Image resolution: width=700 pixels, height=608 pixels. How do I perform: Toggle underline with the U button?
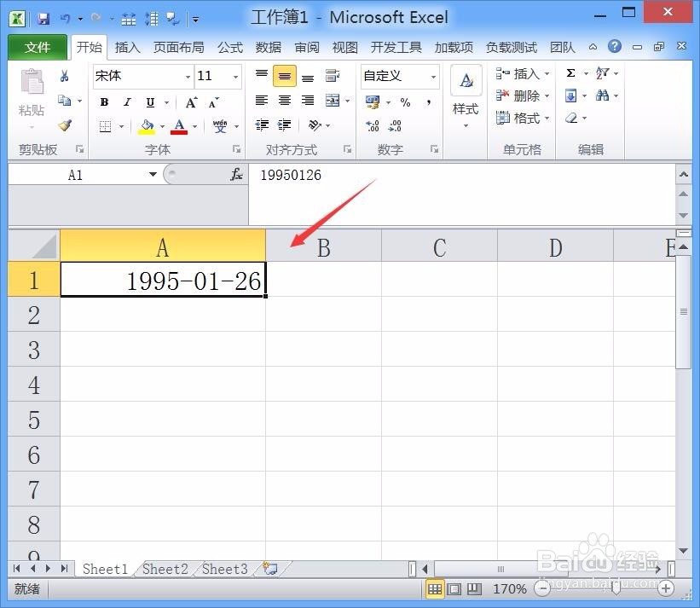point(150,102)
